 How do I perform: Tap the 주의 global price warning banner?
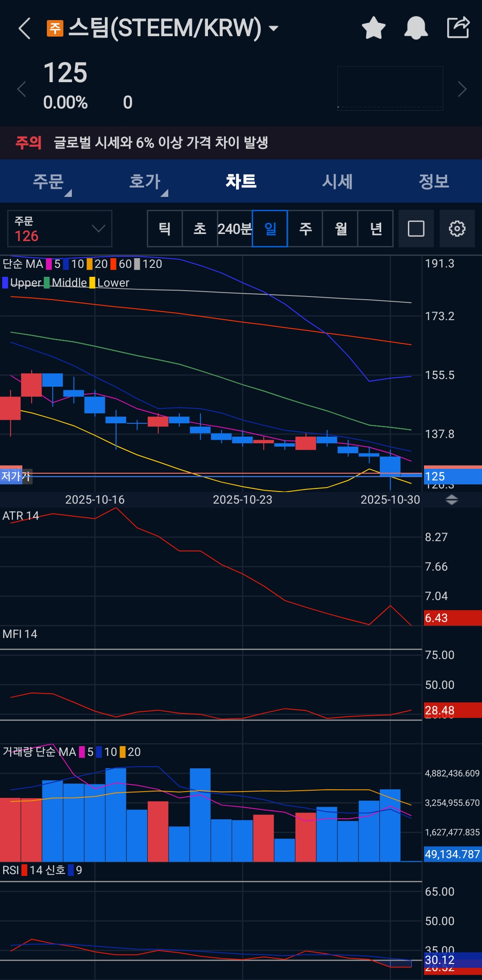pos(241,143)
